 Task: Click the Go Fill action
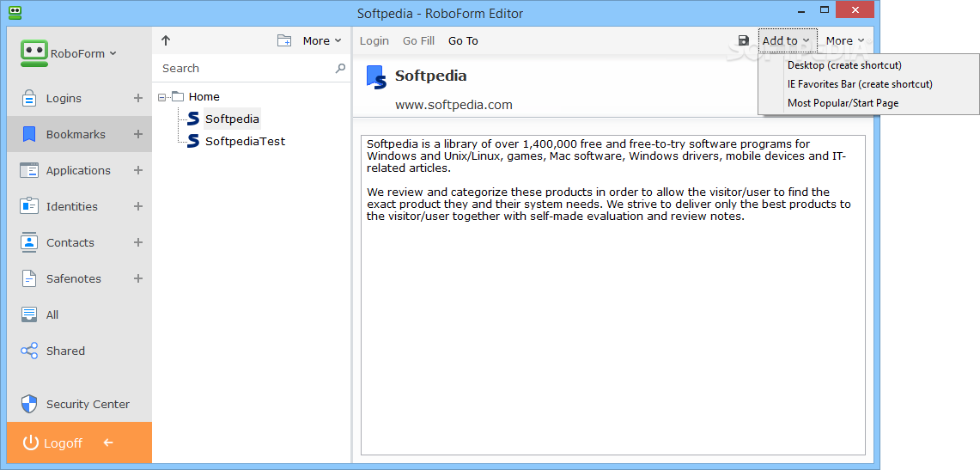[x=419, y=40]
